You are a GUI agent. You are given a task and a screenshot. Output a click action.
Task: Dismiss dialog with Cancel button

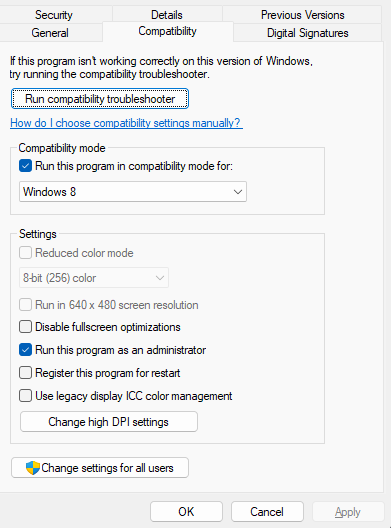coord(267,512)
